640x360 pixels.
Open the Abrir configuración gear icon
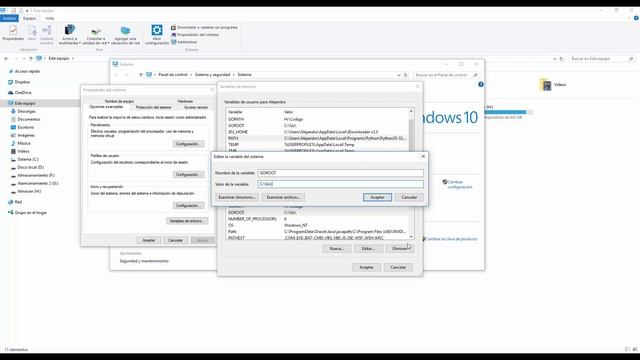(x=157, y=30)
